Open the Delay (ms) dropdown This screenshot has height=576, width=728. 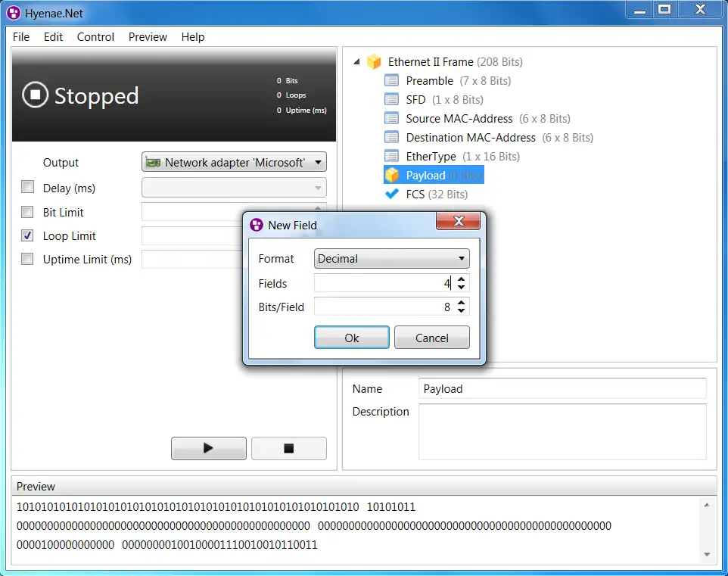click(x=234, y=188)
